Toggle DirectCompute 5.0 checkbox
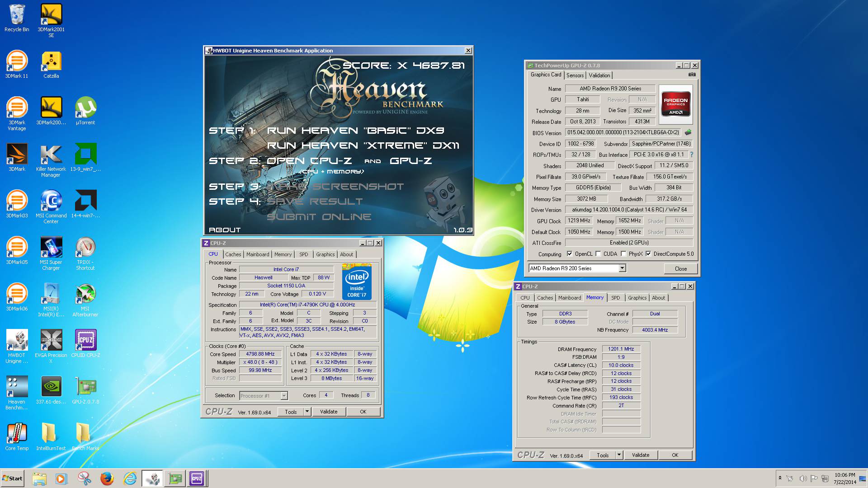This screenshot has width=868, height=488. pos(648,254)
